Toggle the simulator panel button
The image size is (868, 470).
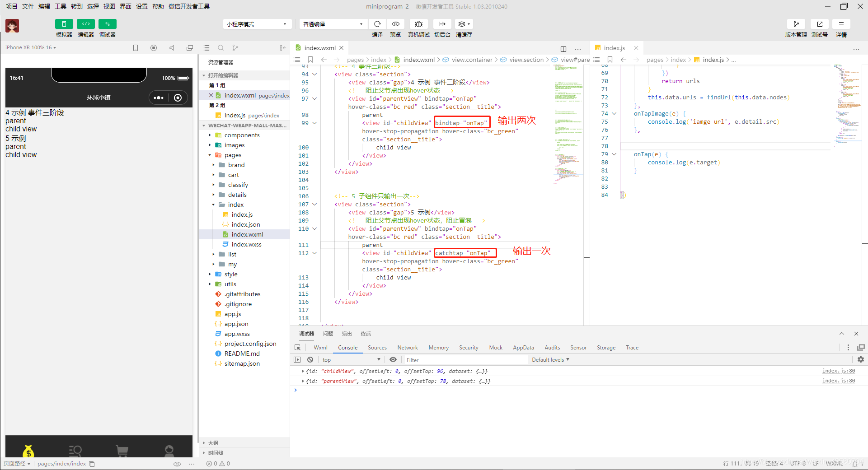click(64, 24)
